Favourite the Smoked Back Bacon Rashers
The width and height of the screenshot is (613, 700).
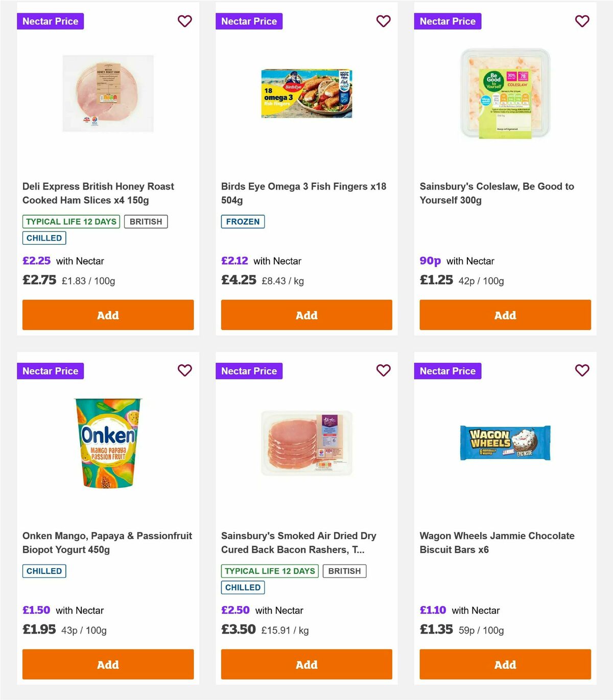point(383,370)
